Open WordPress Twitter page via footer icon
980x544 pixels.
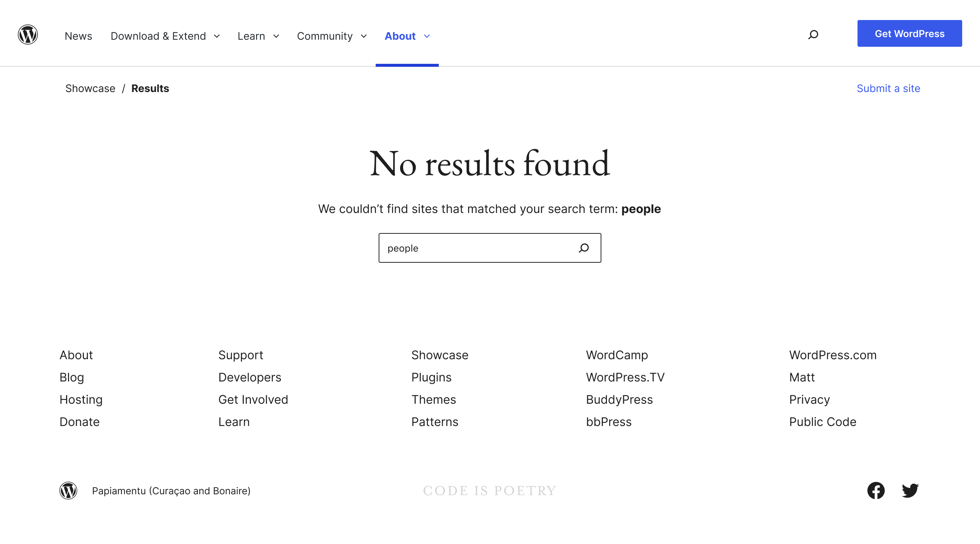point(910,491)
